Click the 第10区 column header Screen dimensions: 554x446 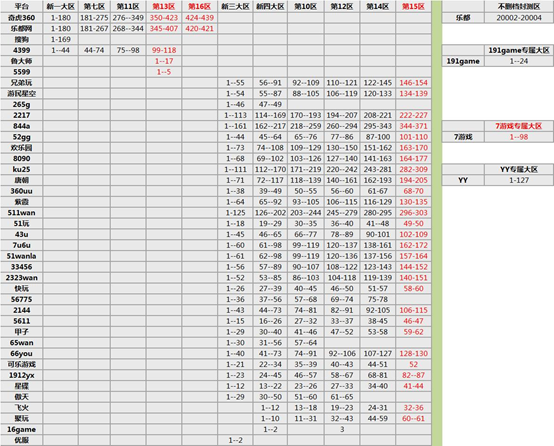point(306,6)
